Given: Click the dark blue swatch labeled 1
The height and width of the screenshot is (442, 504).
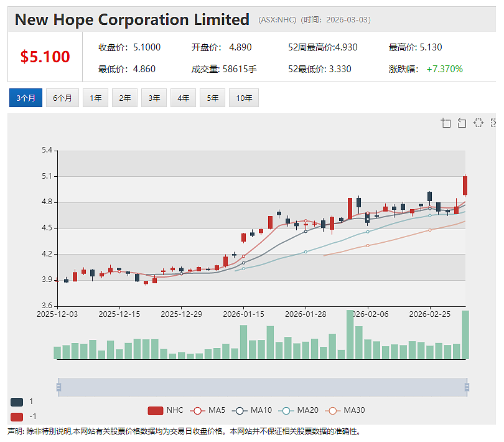Looking at the screenshot, I should [x=17, y=402].
